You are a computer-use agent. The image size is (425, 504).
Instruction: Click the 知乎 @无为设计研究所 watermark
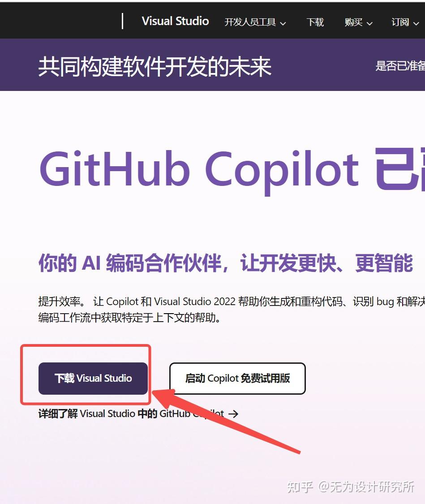pos(351,487)
